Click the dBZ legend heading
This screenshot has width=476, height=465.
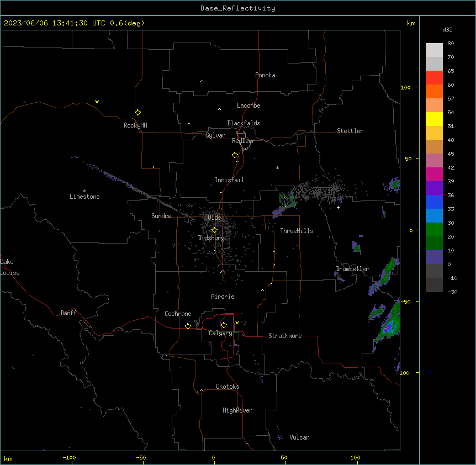click(447, 29)
